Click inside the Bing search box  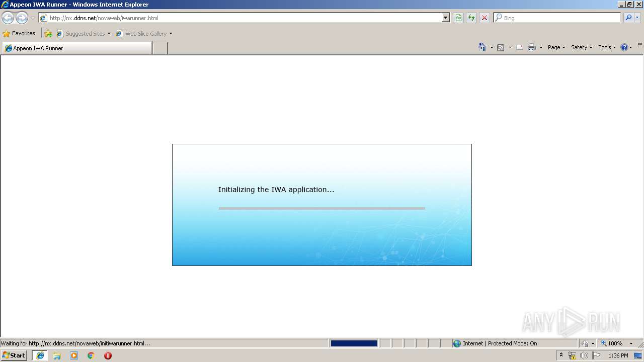(x=561, y=18)
